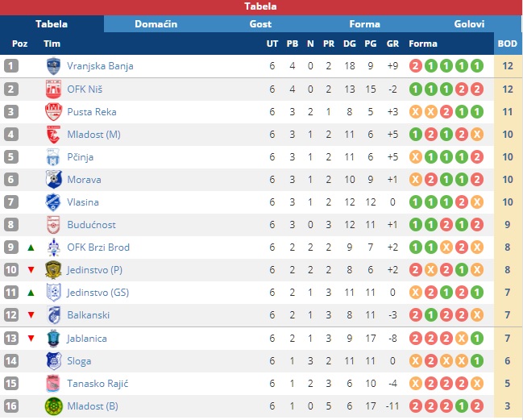Viewport: 523px width, 420px height.
Task: Switch to the Golovi tab
Action: [x=469, y=24]
